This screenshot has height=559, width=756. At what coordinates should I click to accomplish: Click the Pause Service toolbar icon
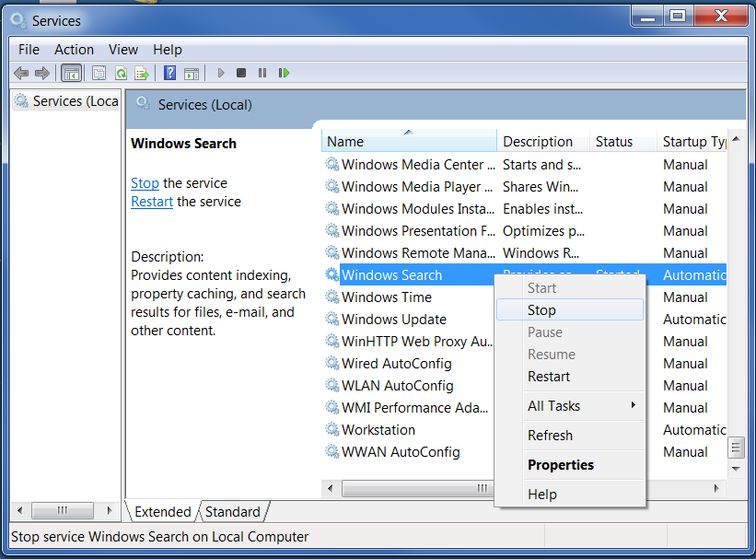(262, 73)
